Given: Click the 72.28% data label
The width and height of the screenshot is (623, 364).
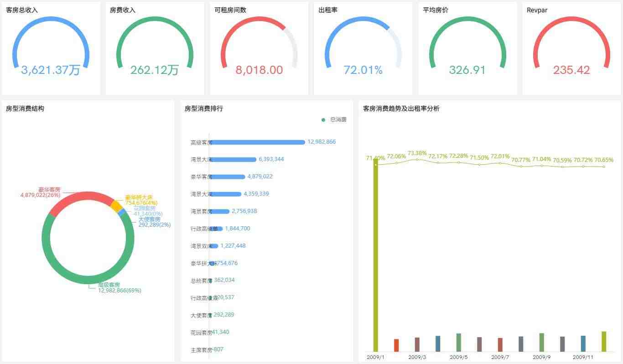Looking at the screenshot, I should 459,156.
